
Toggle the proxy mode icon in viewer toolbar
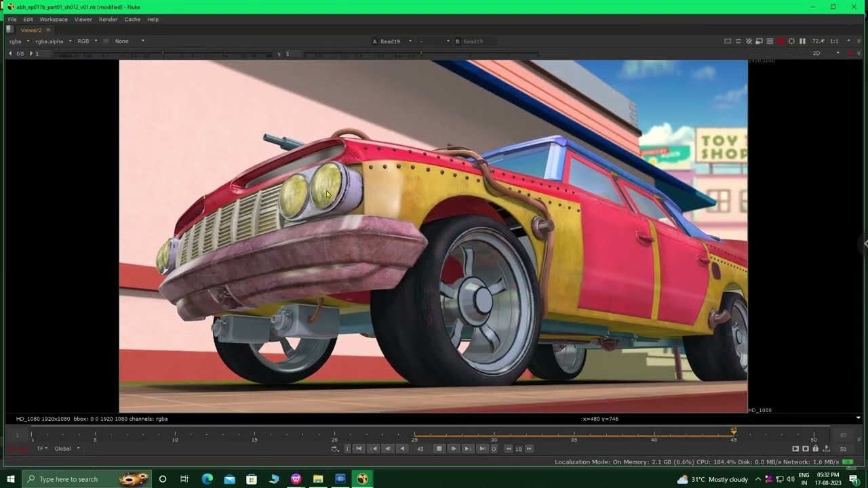coord(759,41)
